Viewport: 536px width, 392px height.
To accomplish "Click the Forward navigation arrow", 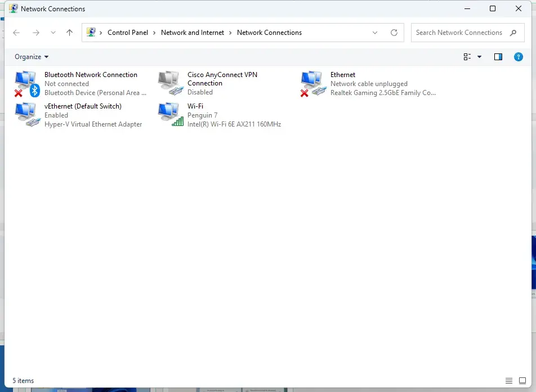I will 36,33.
